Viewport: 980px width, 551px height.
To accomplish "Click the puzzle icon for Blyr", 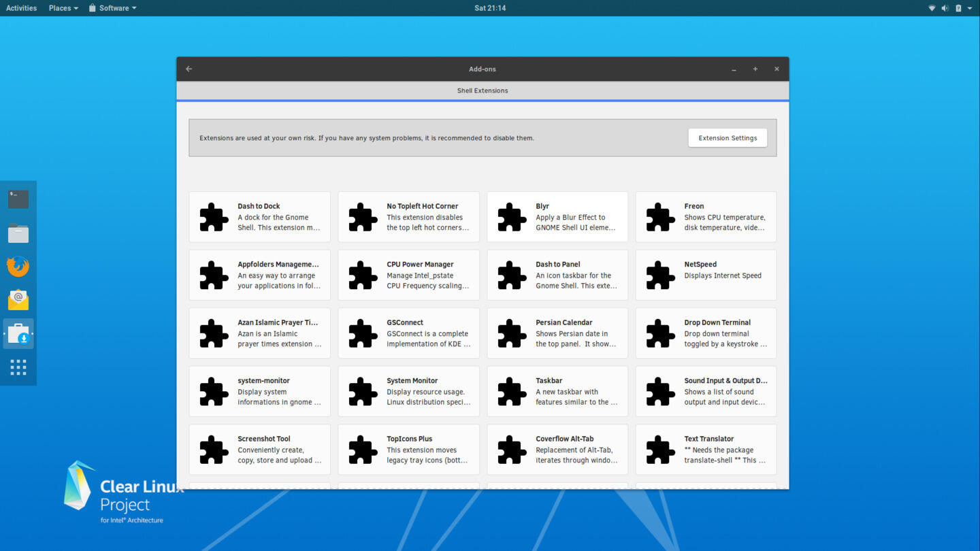I will click(x=512, y=217).
